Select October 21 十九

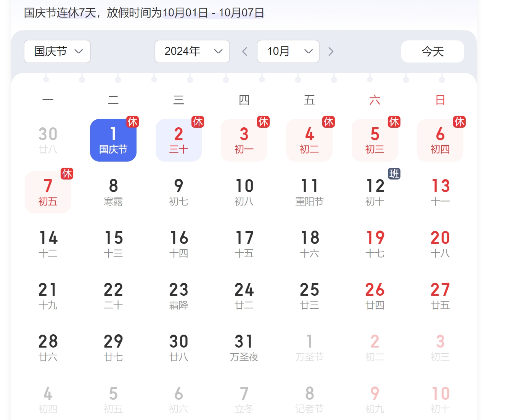48,296
